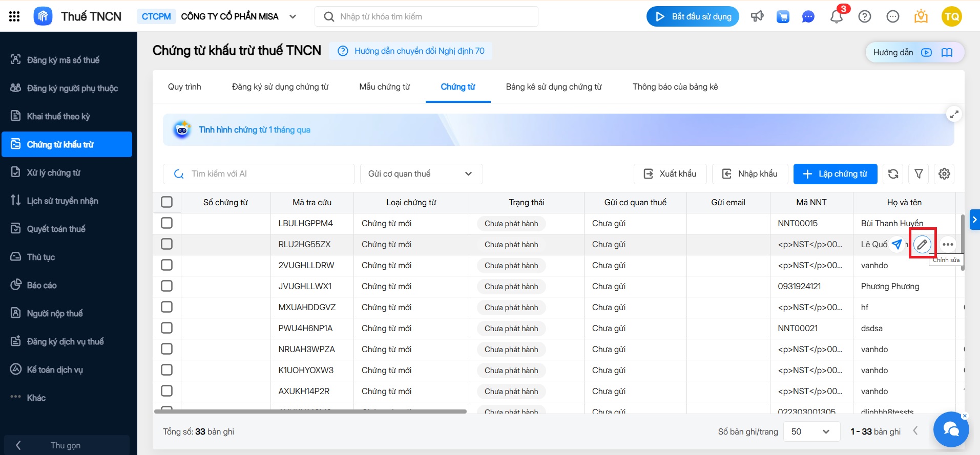This screenshot has width=980, height=455.
Task: Click the Lập chứng từ button
Action: tap(835, 174)
